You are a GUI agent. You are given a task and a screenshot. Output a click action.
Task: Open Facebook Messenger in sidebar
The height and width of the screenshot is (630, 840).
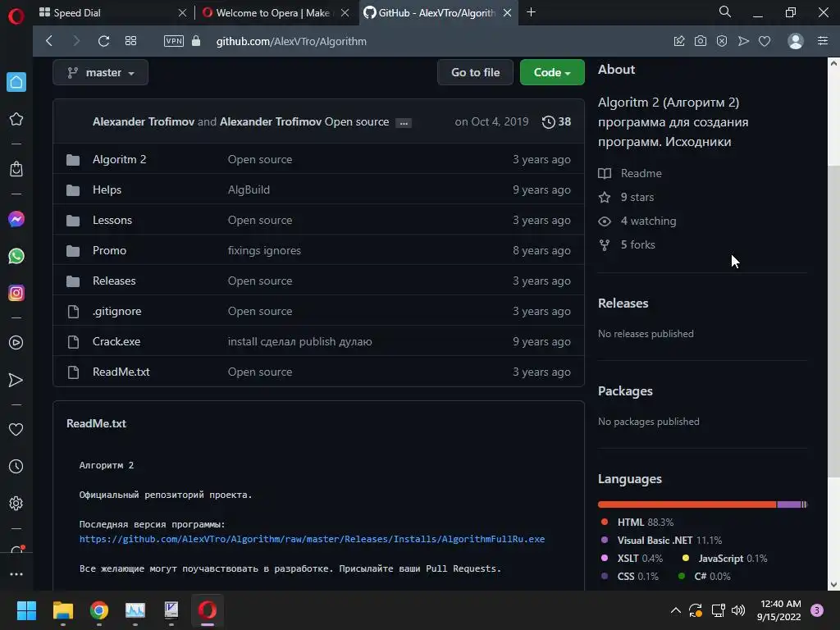(x=16, y=218)
